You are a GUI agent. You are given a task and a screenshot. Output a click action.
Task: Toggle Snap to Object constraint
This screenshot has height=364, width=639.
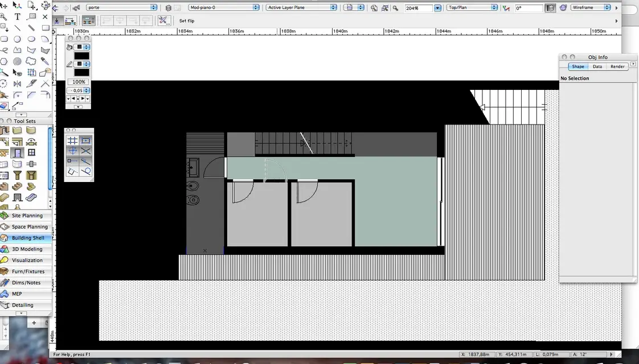(x=85, y=140)
